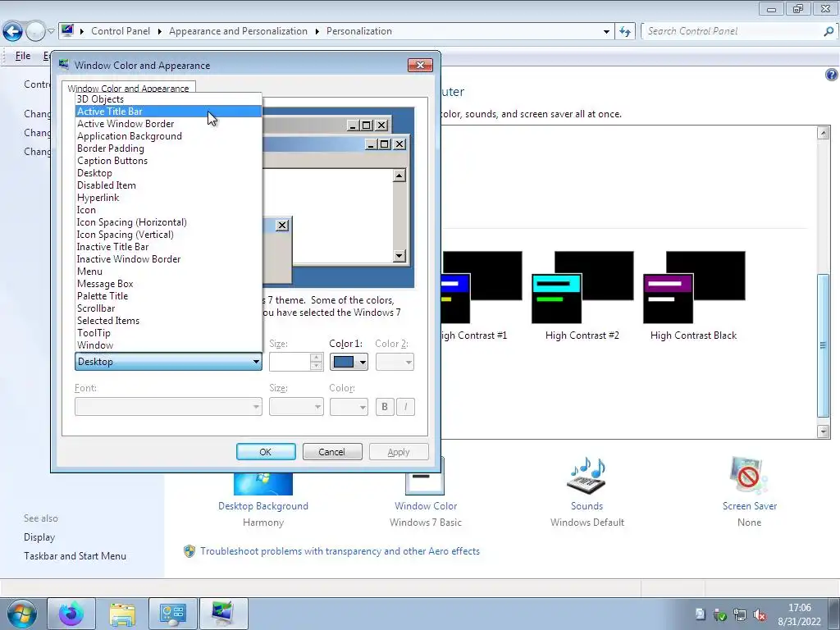Click the Back navigation arrow
This screenshot has width=840, height=630.
pos(13,32)
